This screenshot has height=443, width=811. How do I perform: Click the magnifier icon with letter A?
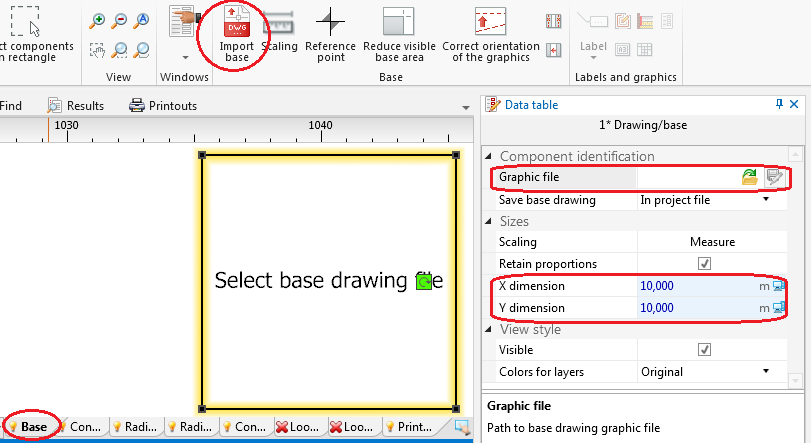141,21
